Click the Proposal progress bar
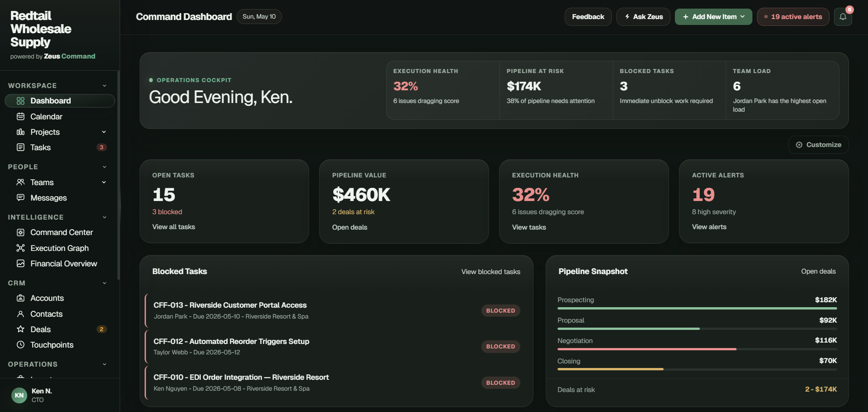The image size is (868, 412). (x=697, y=329)
